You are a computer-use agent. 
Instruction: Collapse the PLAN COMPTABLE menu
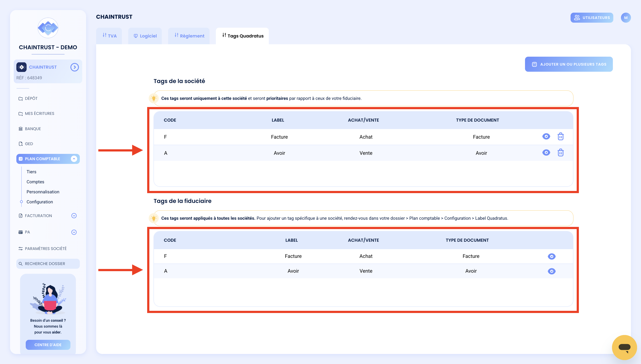click(x=74, y=159)
